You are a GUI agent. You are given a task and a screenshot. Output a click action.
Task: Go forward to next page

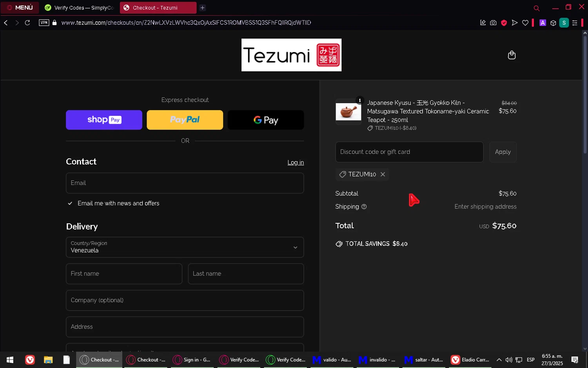click(17, 23)
